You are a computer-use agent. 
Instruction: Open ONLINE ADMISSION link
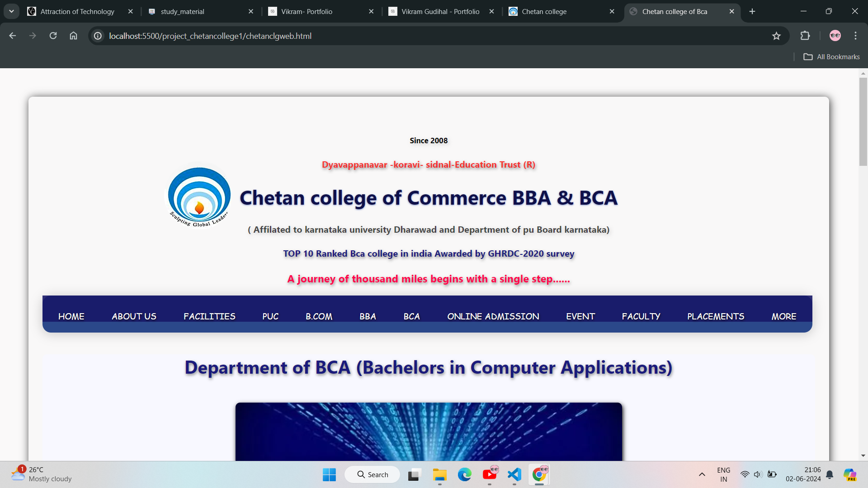[493, 316]
